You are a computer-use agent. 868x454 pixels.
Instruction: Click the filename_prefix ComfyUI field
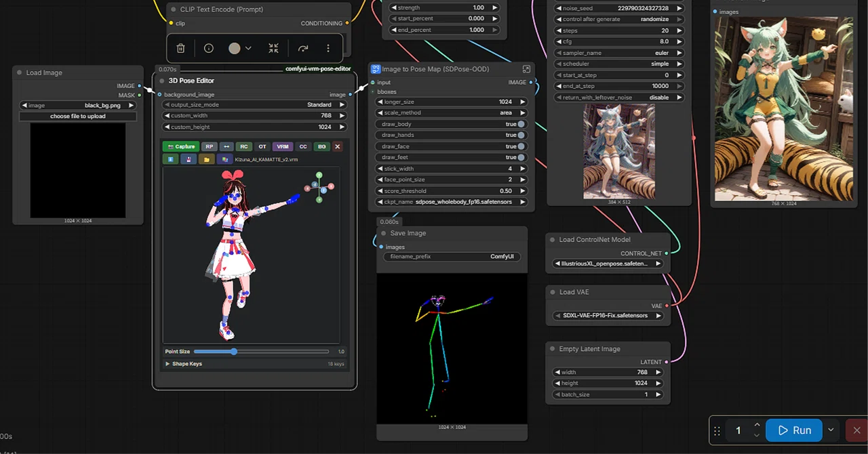tap(451, 257)
